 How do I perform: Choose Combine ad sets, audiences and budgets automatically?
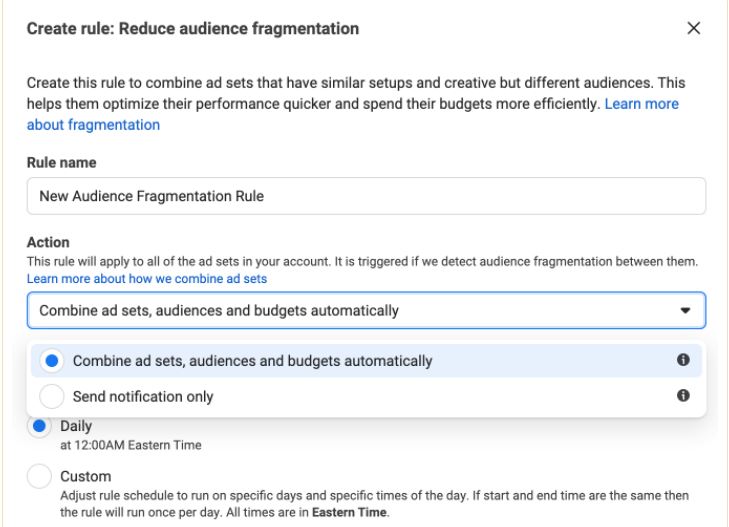(x=252, y=361)
